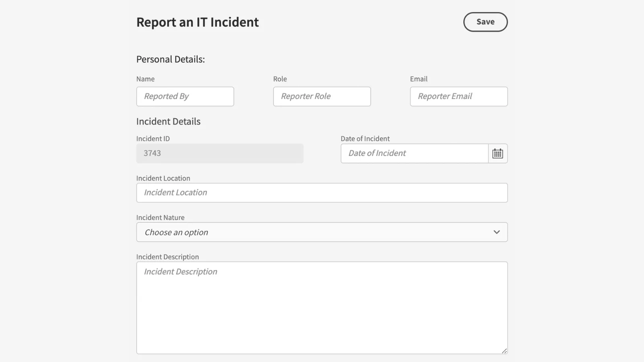Click the 'Name' field label

pos(145,79)
